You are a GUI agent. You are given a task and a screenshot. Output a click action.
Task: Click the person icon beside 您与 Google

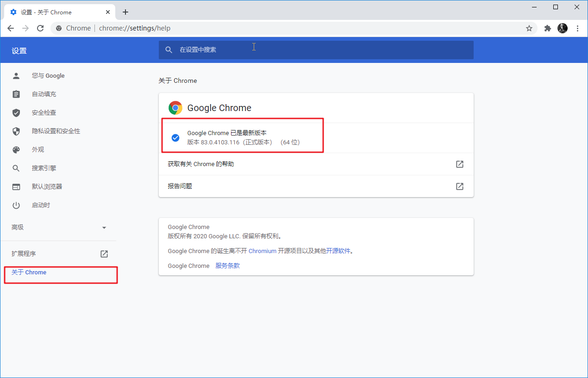16,75
